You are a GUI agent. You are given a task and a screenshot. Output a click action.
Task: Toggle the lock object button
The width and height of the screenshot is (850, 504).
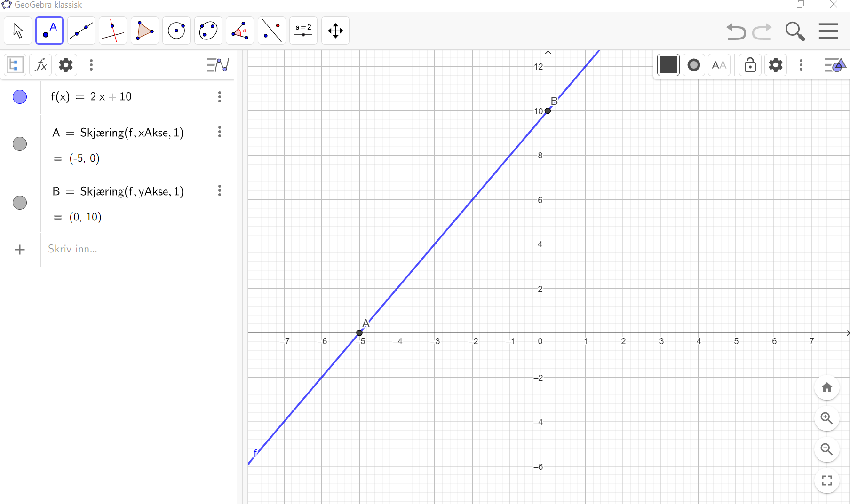[x=750, y=65]
